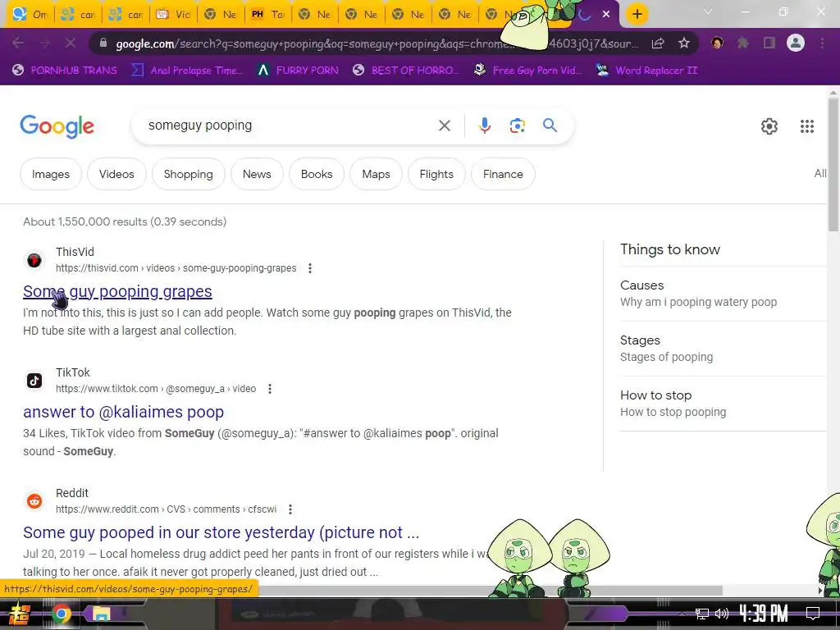
Task: Open a new tab with the plus button
Action: click(637, 14)
